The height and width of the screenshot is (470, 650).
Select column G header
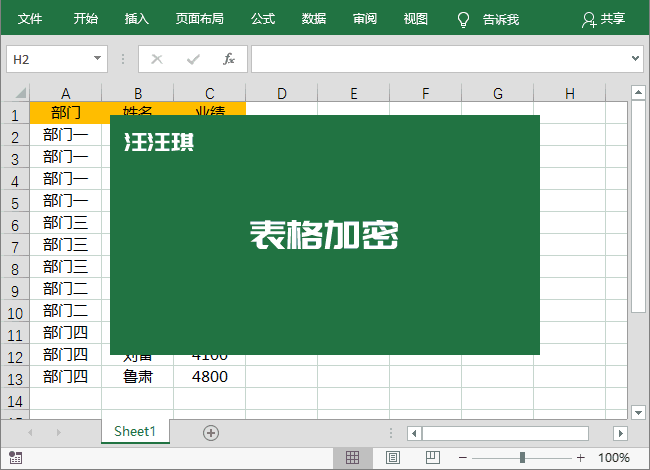coord(497,93)
